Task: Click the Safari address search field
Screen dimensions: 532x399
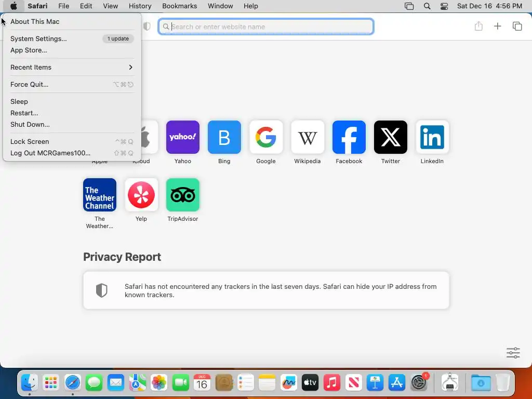Action: click(x=266, y=26)
